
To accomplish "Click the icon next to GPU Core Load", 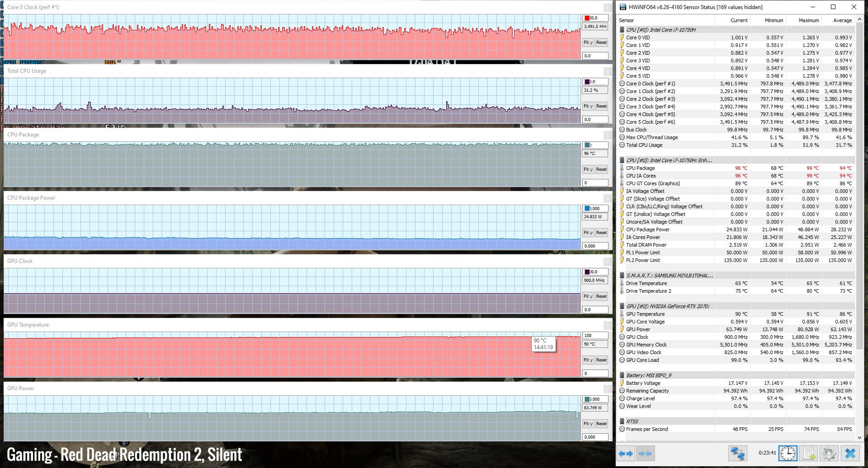I will pyautogui.click(x=622, y=360).
